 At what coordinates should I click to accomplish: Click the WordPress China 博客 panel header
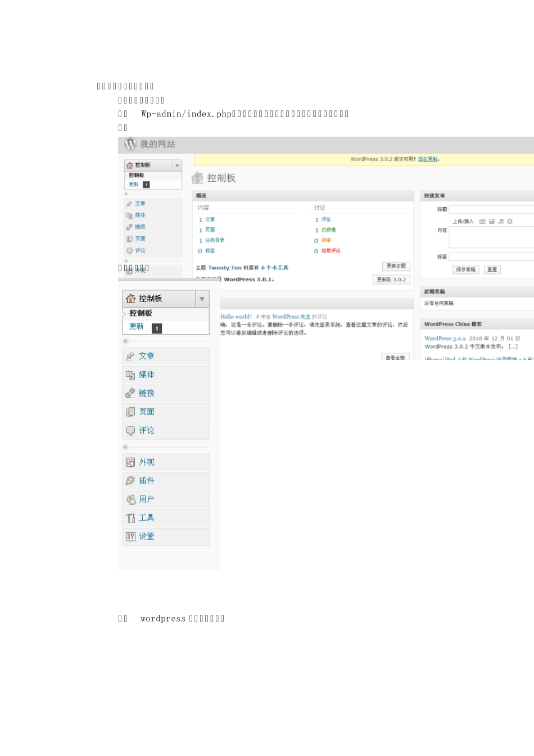click(x=477, y=324)
